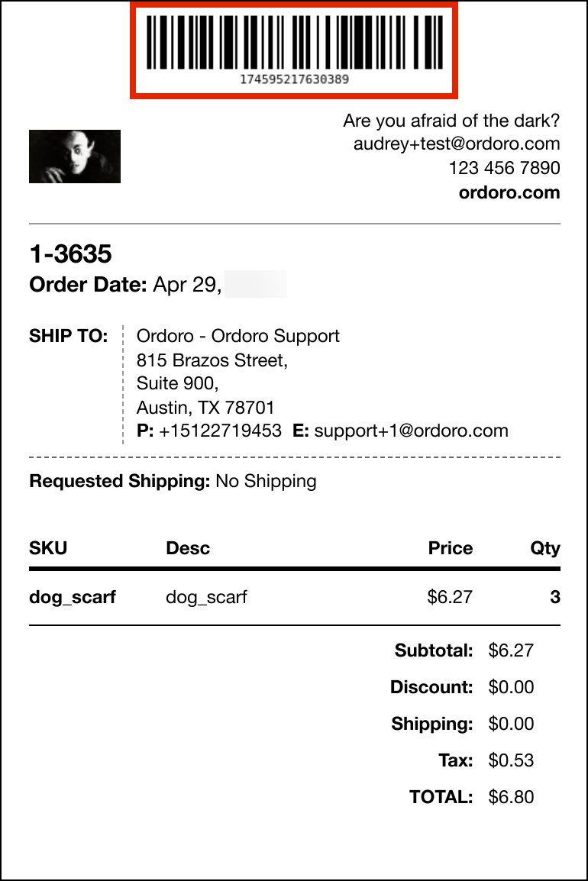Click the SKU column header

[x=48, y=548]
